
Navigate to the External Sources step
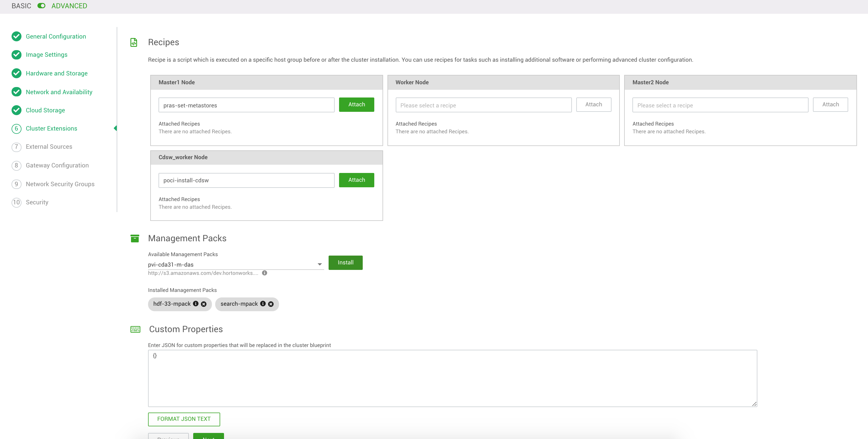[x=49, y=147]
